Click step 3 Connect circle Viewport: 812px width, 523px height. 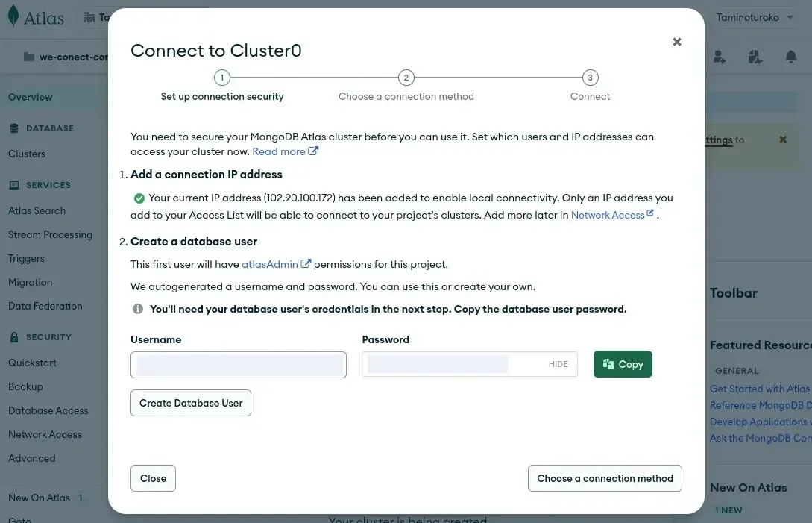(590, 78)
